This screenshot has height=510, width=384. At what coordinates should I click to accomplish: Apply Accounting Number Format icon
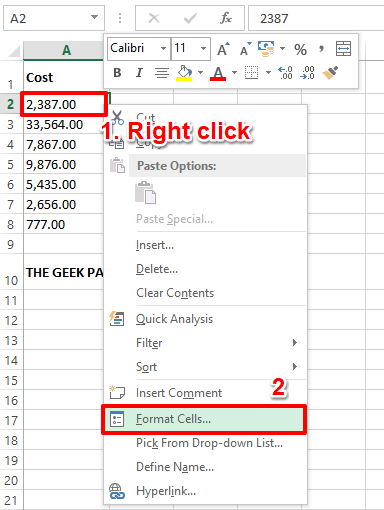pos(266,49)
